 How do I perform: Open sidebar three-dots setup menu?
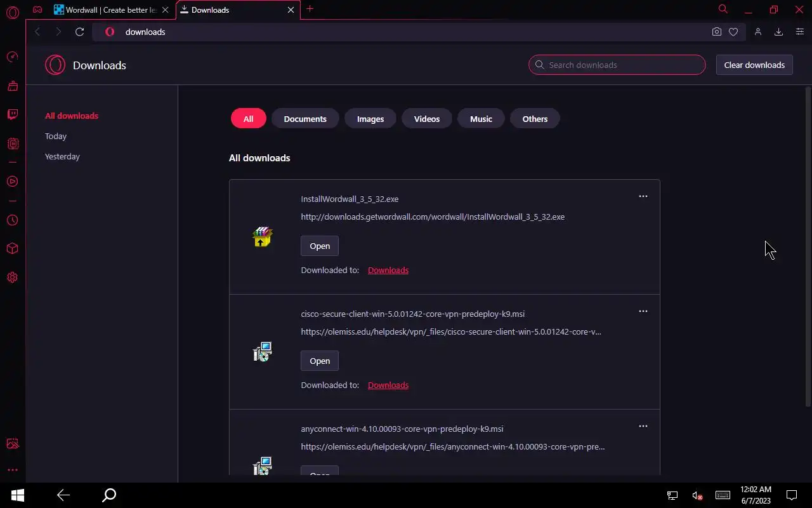pos(12,470)
